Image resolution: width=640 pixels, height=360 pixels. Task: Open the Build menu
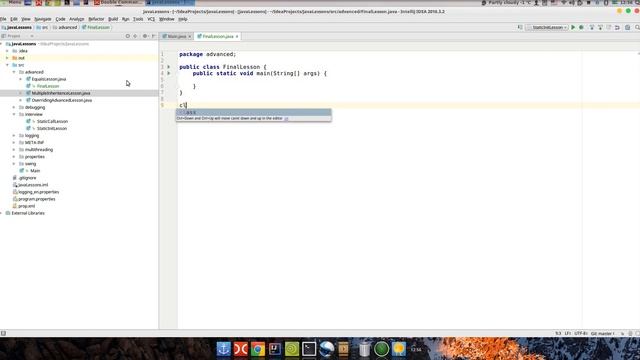tap(113, 19)
